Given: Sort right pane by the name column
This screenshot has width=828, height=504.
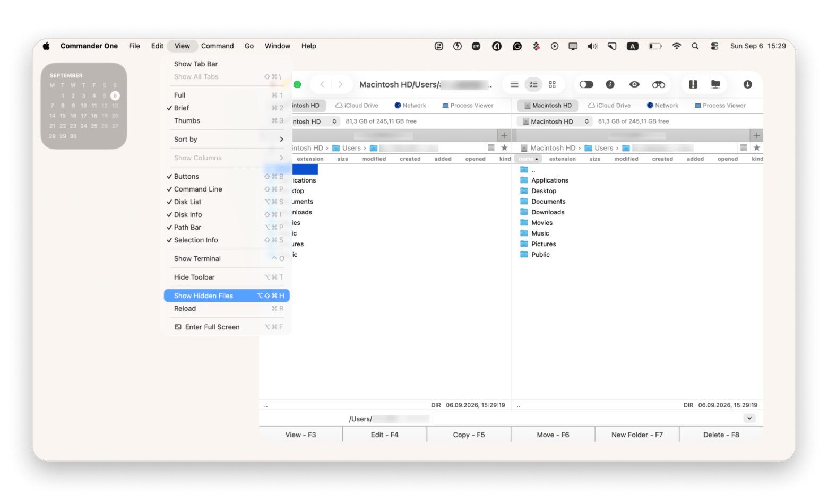Looking at the screenshot, I should [528, 159].
